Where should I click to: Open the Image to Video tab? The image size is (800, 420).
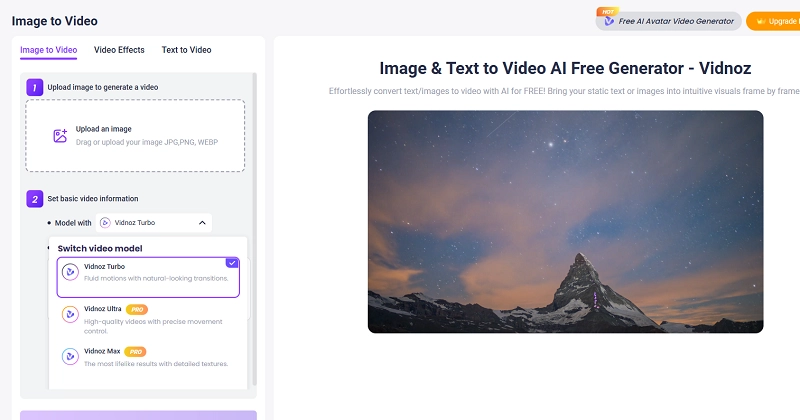point(49,50)
